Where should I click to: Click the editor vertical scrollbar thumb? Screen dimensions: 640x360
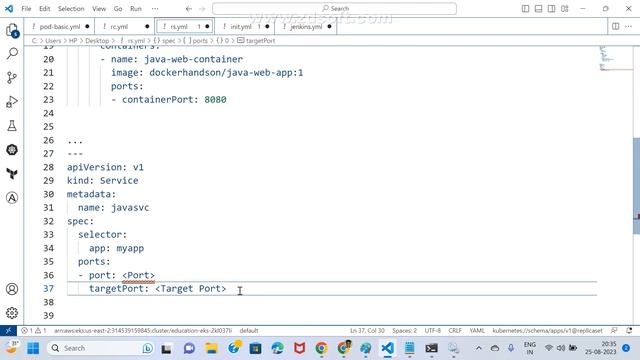(636, 186)
